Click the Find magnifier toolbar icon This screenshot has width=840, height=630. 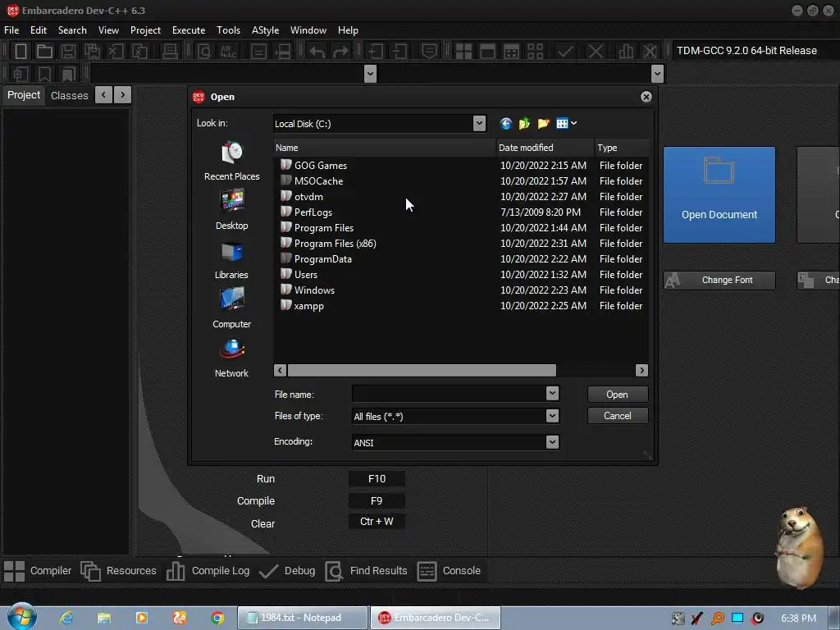click(204, 52)
